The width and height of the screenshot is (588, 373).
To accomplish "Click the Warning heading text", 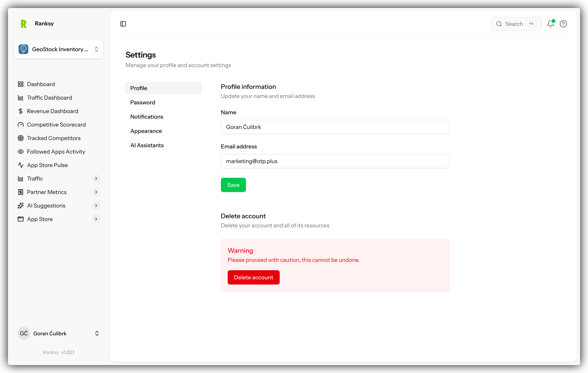I will (240, 251).
